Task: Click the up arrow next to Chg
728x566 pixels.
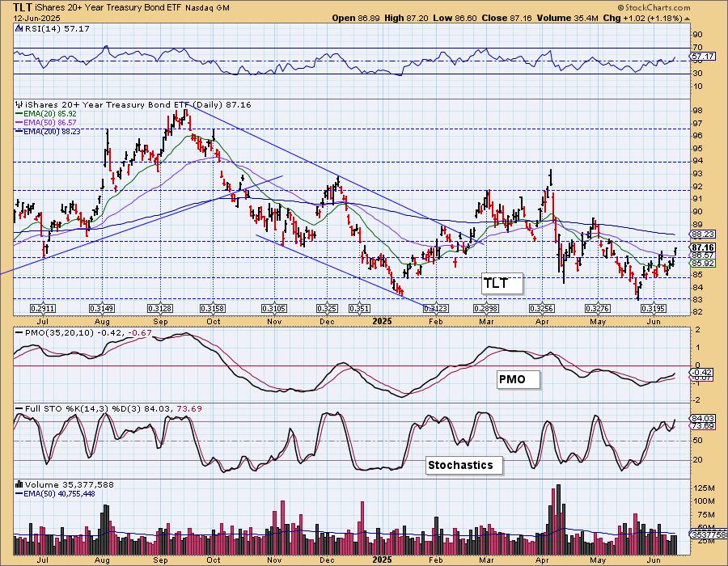Action: tap(687, 19)
